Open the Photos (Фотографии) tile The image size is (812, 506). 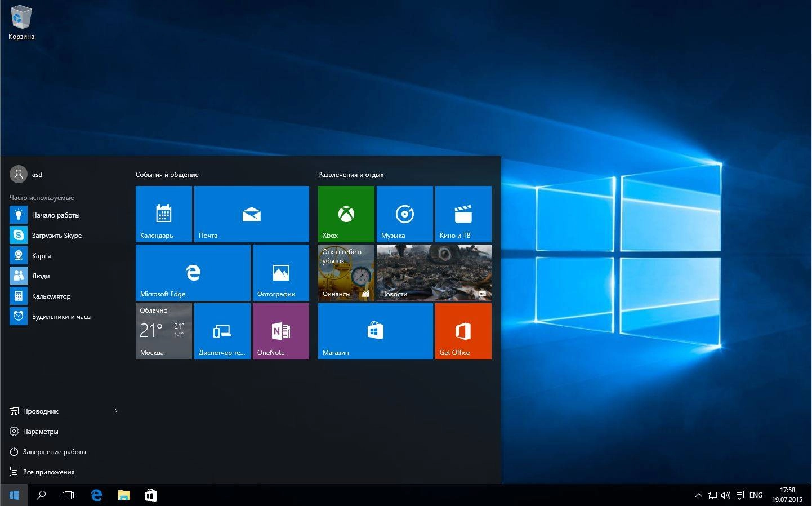[x=281, y=273]
